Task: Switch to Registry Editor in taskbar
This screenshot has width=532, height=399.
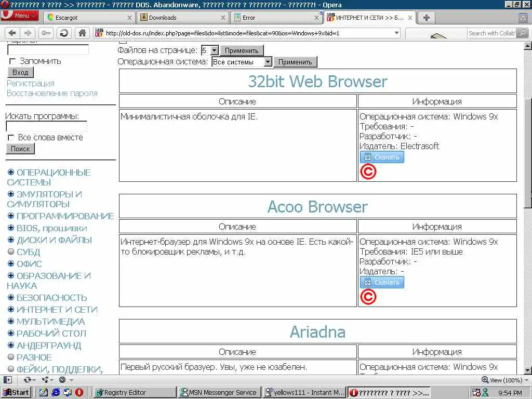Action: click(134, 392)
